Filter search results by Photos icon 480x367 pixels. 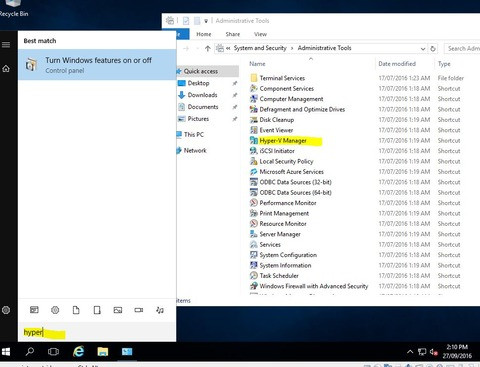[118, 310]
